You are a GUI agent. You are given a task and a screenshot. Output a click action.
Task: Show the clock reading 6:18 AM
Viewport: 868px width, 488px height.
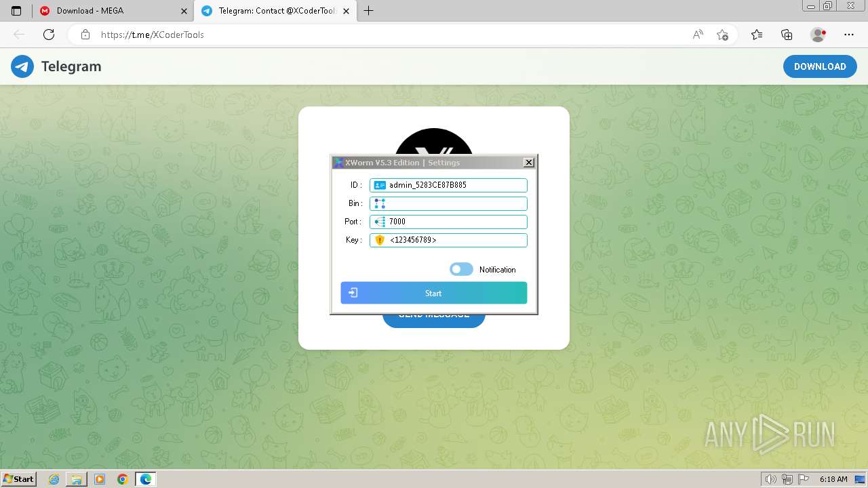833,479
